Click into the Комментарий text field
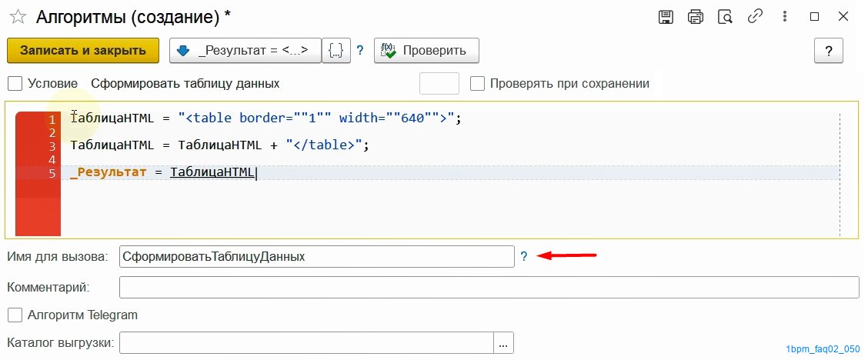The width and height of the screenshot is (868, 360). pos(489,287)
